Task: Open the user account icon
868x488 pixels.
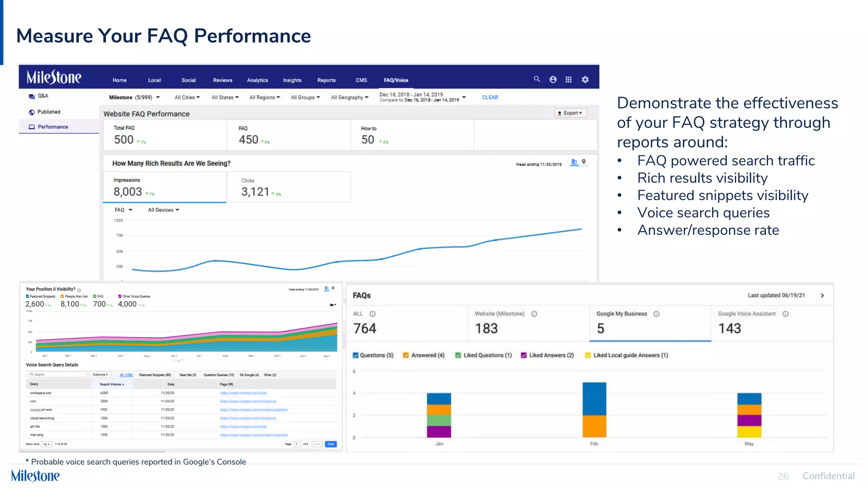Action: click(553, 80)
